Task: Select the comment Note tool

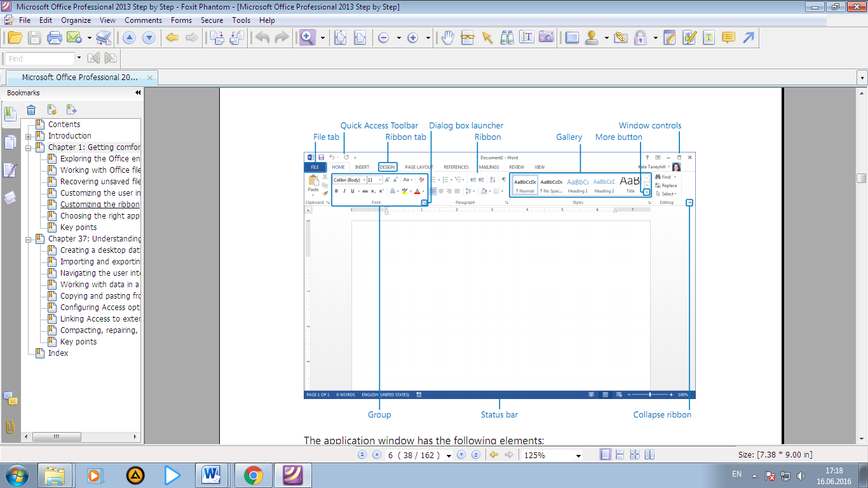Action: 729,37
